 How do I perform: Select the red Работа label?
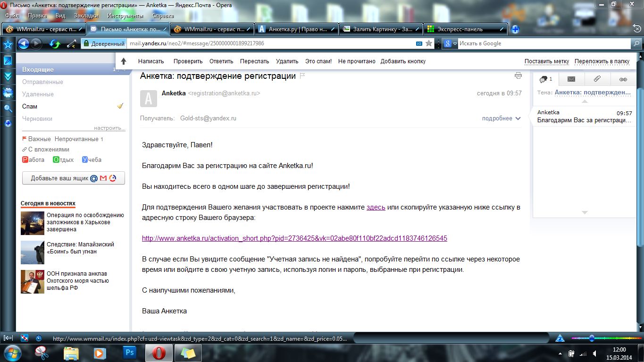point(33,160)
